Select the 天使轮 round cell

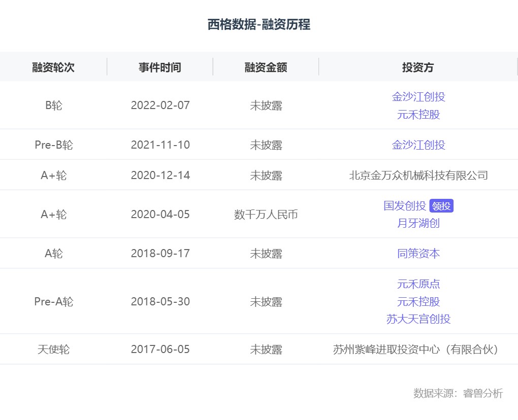pos(53,349)
